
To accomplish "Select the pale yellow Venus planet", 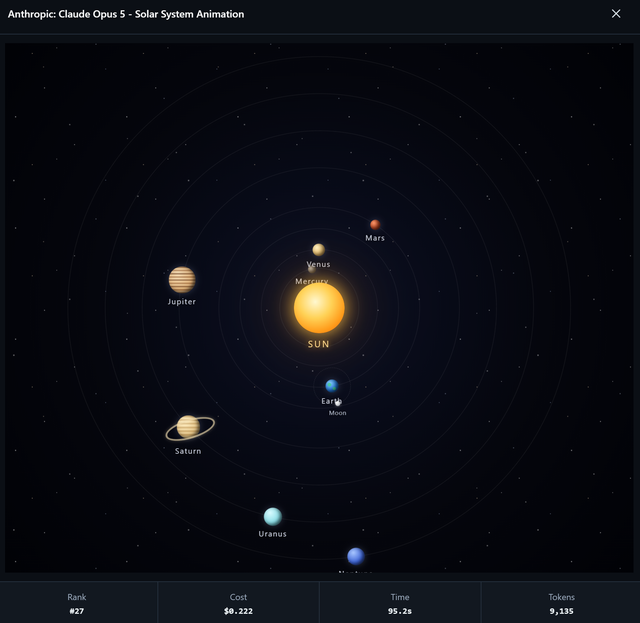I will tap(319, 249).
